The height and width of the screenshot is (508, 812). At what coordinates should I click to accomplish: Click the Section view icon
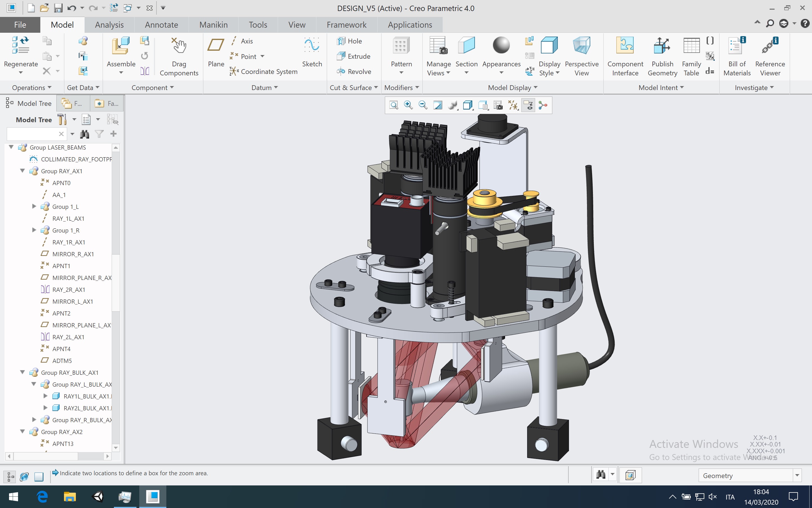click(466, 45)
